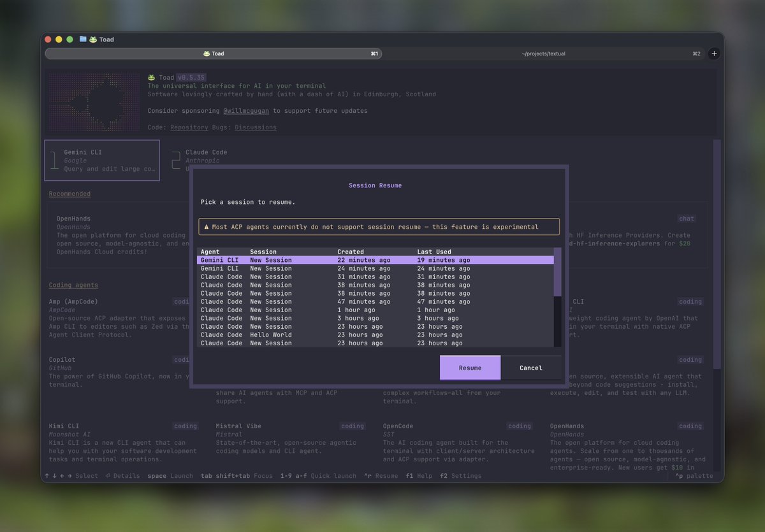Screen dimensions: 765x532
Task: Open a new terminal tab with plus button
Action: tap(714, 54)
